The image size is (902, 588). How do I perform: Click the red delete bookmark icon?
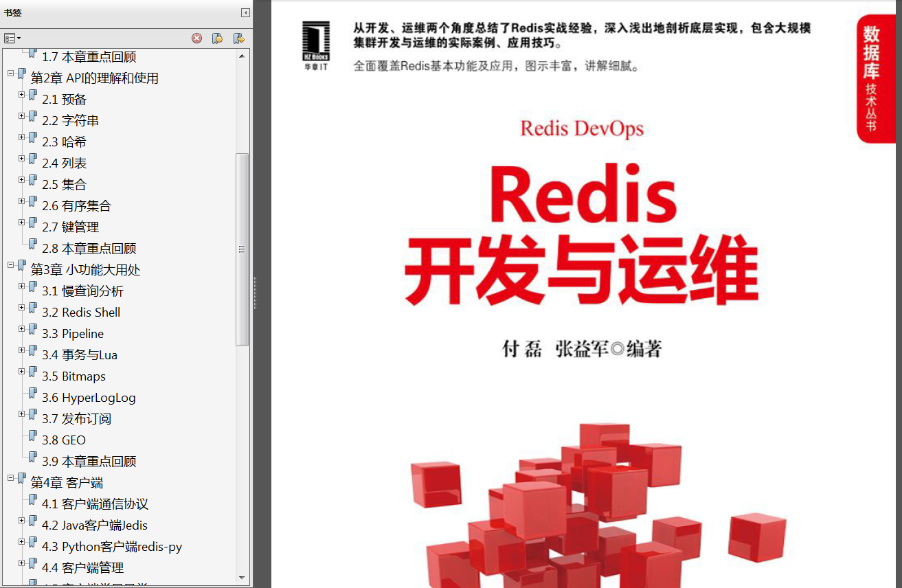pyautogui.click(x=197, y=38)
